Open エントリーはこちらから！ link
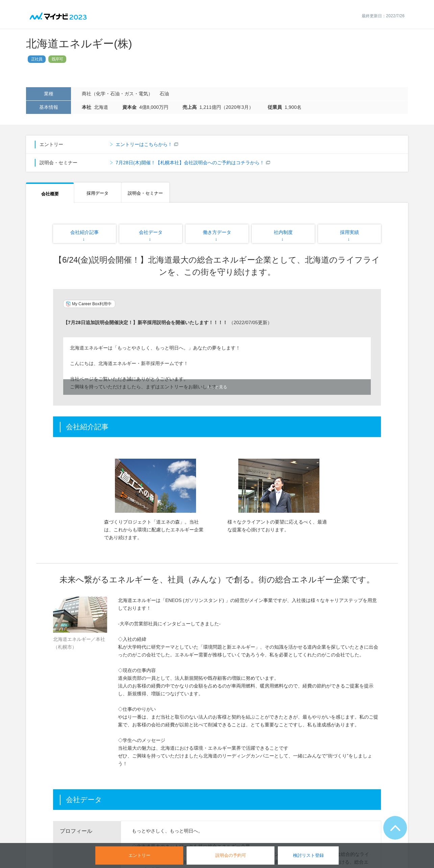 coord(144,144)
